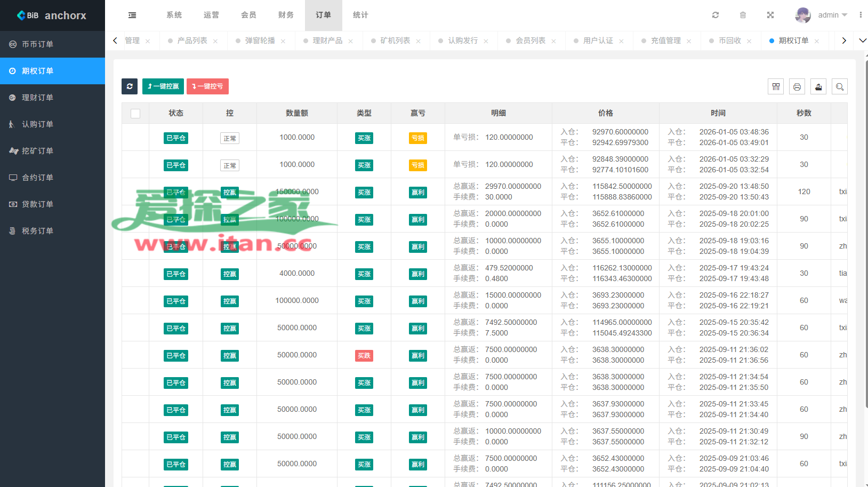
Task: Close the 会员列表 tab
Action: tap(553, 41)
